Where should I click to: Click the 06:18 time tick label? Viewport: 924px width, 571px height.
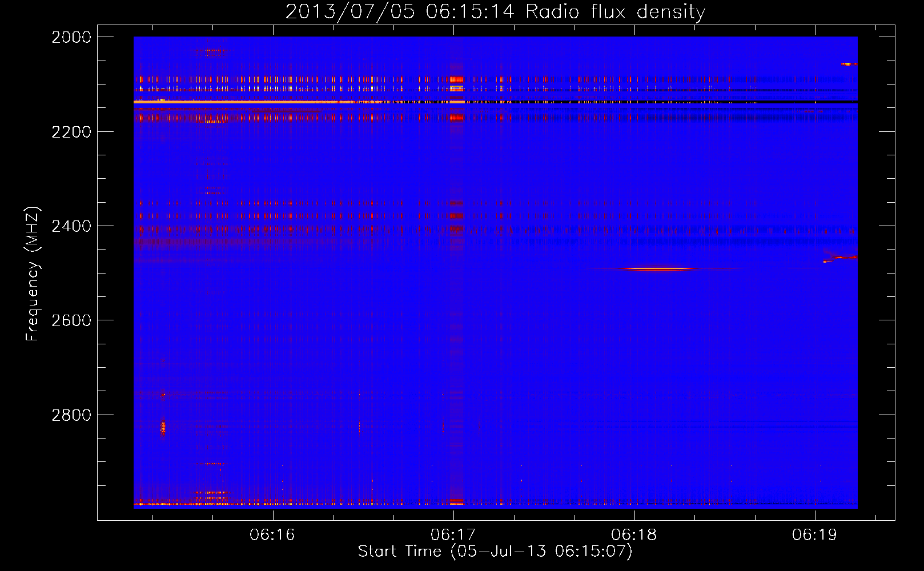point(634,534)
